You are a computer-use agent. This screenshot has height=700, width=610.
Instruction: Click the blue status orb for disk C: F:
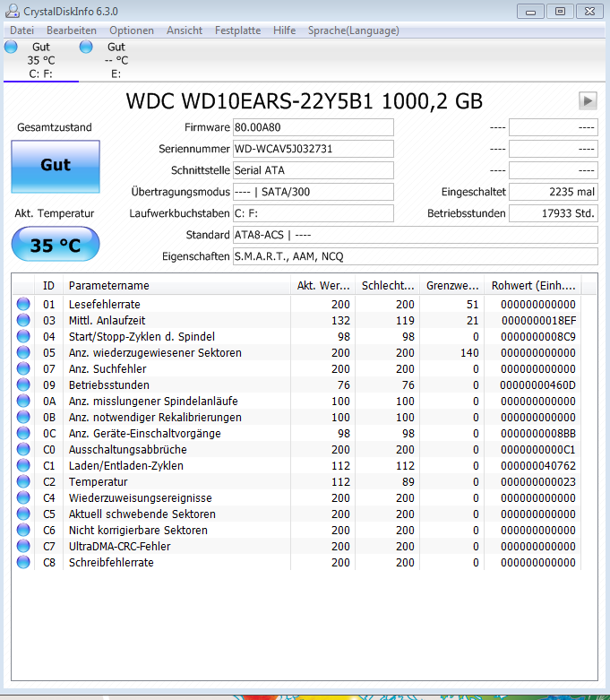pos(11,47)
